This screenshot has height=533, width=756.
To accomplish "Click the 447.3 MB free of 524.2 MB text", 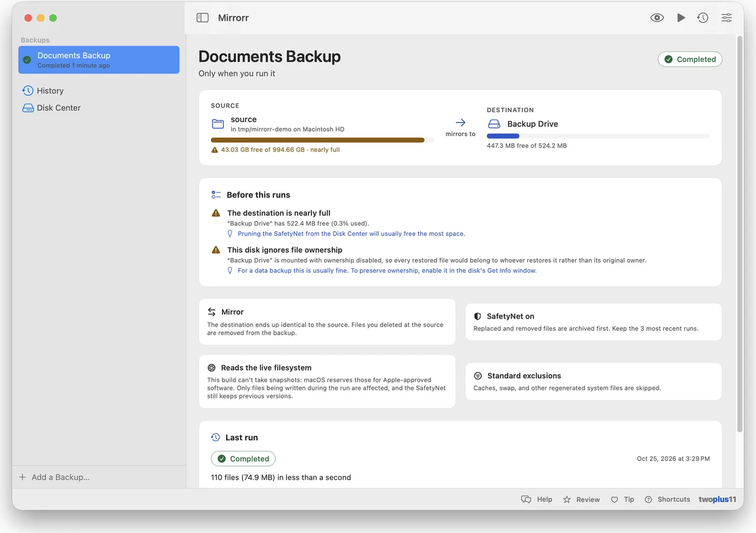I will pyautogui.click(x=527, y=146).
